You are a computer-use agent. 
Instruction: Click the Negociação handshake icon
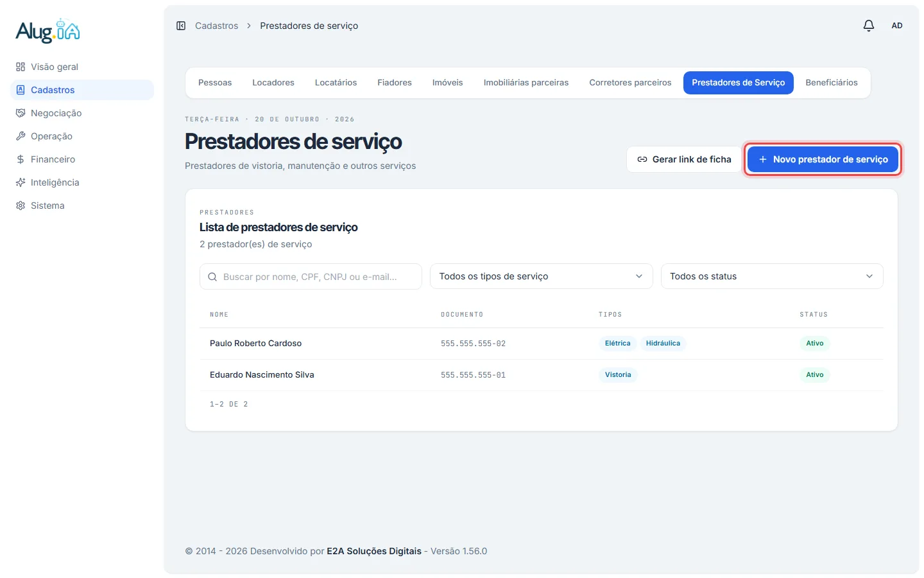tap(21, 113)
